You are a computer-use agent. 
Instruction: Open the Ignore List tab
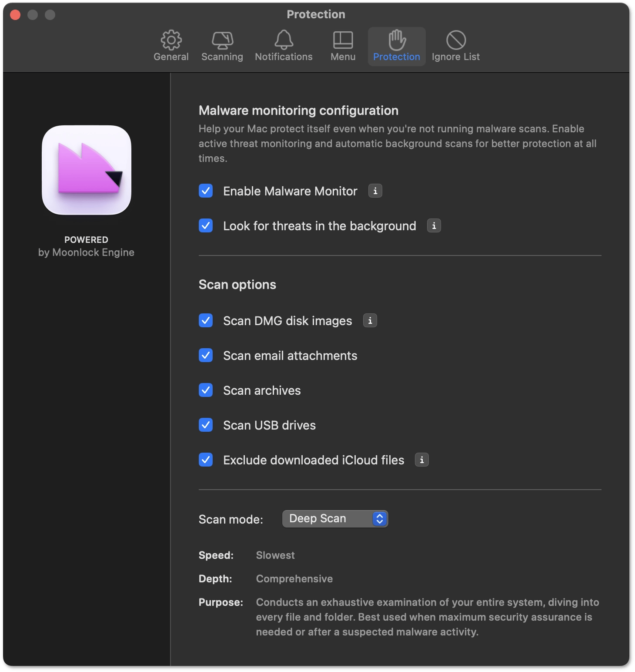456,46
